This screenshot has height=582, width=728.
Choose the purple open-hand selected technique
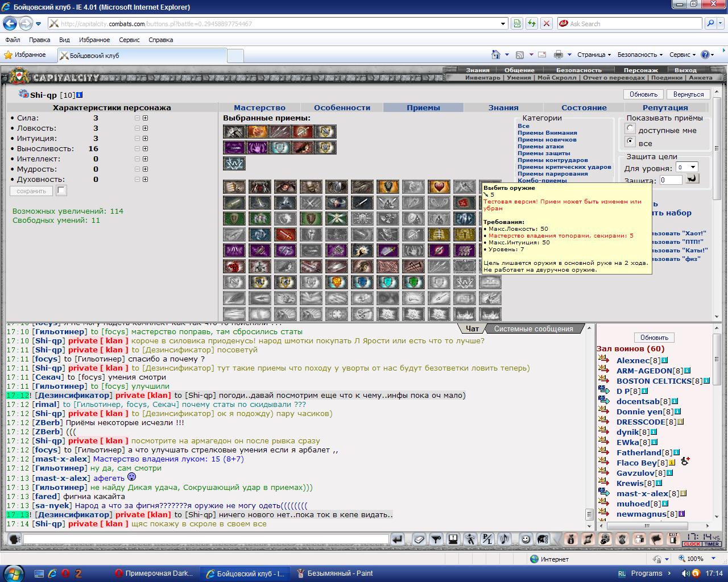(258, 148)
